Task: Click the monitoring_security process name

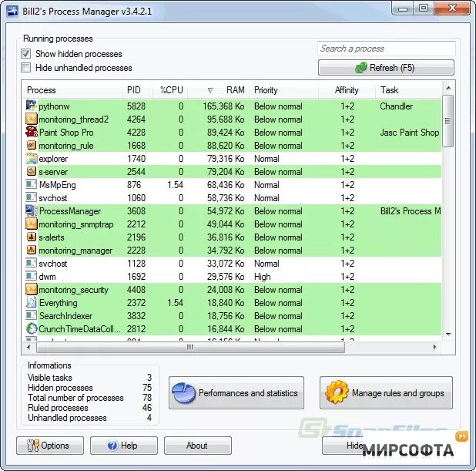Action: click(x=73, y=290)
